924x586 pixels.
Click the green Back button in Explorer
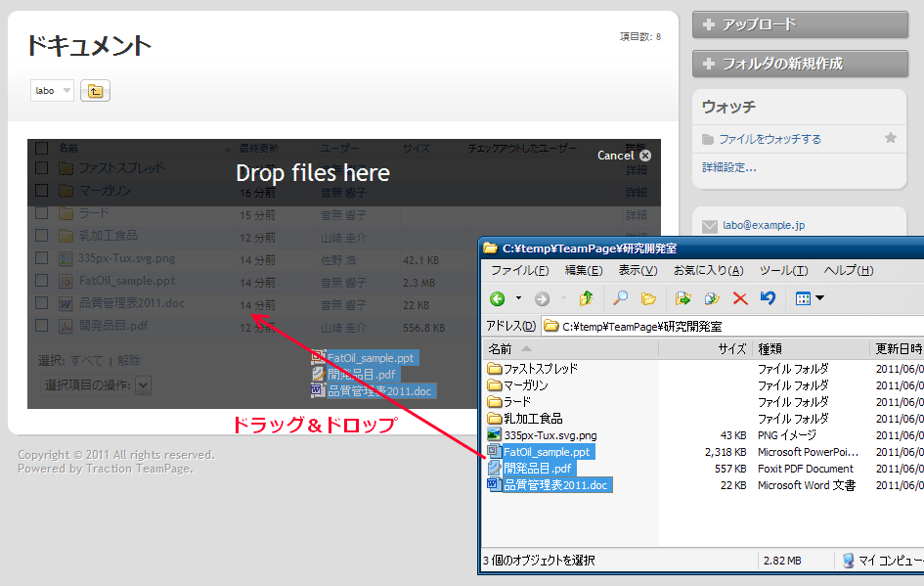[x=498, y=299]
